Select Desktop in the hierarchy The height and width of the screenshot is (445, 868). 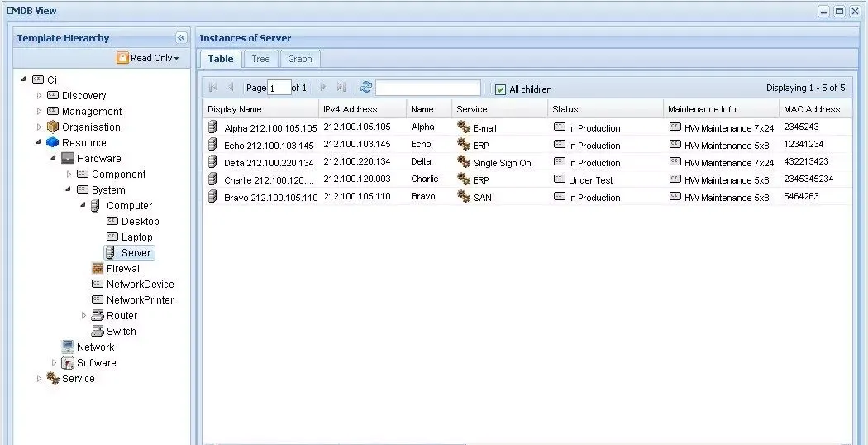140,221
